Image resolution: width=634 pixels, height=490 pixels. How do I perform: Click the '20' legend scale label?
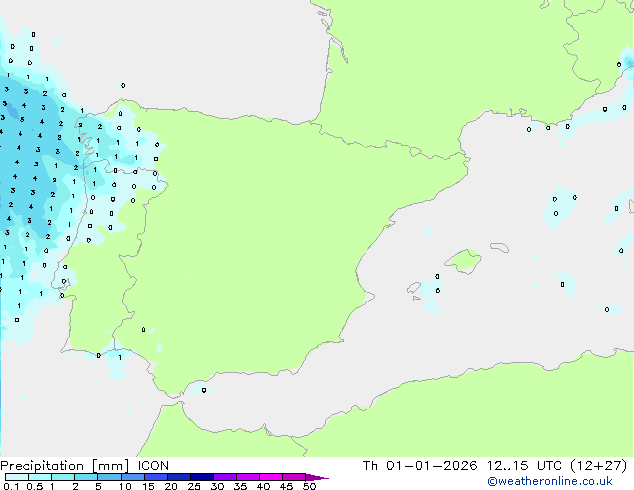click(x=171, y=486)
